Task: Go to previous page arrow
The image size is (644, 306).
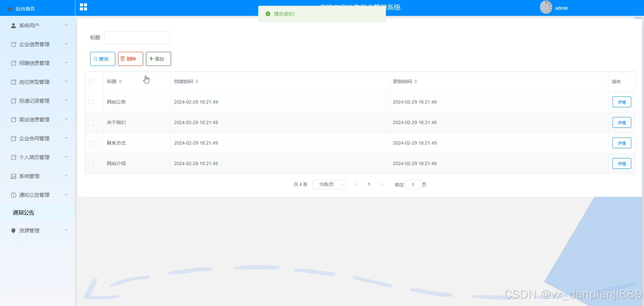Action: click(x=356, y=184)
